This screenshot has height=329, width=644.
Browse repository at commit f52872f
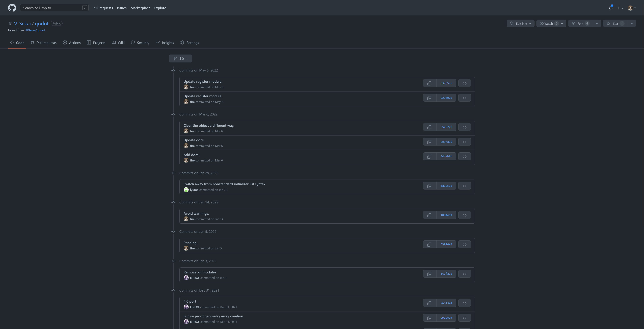tap(464, 127)
